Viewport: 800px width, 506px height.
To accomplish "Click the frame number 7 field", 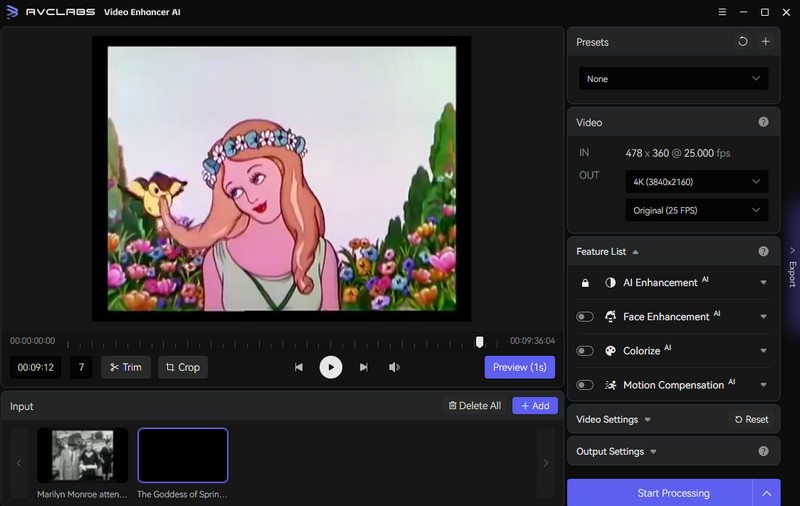I will click(x=81, y=367).
